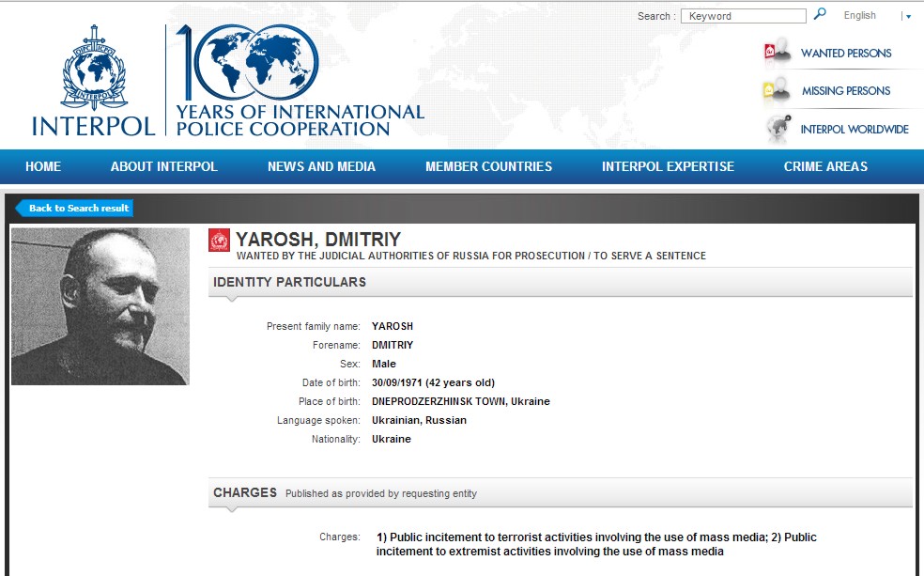Click the red Wanted Persons icon
Viewport: 924px width, 576px height.
(778, 53)
